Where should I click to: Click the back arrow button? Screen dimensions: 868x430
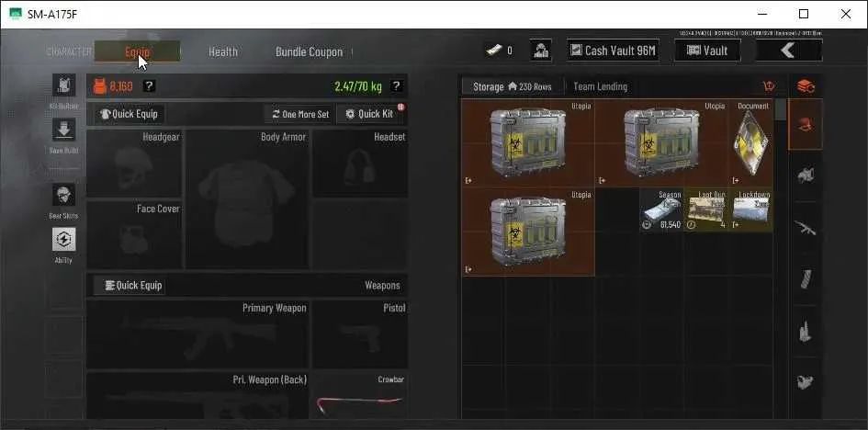(789, 51)
